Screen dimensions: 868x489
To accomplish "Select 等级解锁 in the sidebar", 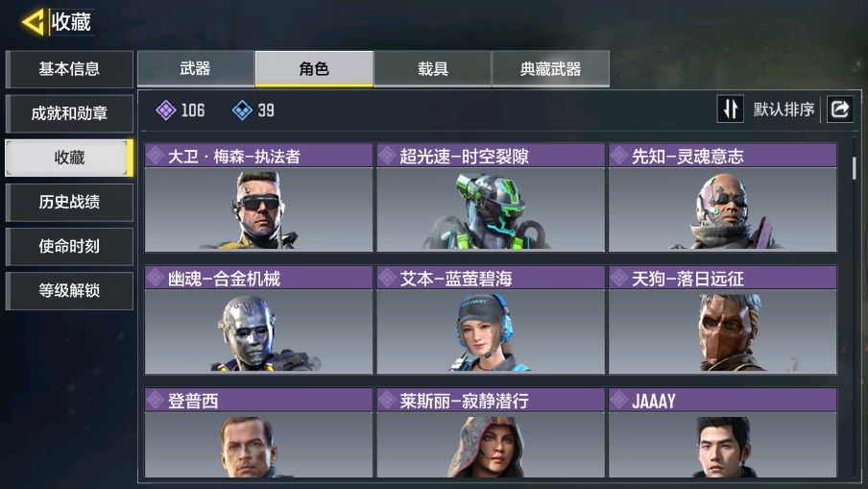I will click(x=69, y=291).
